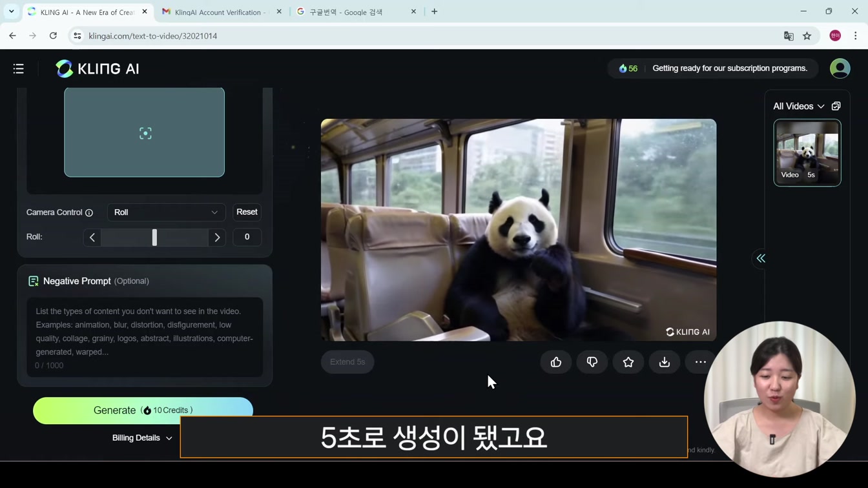
Task: Favorite the video with star icon
Action: point(628,362)
